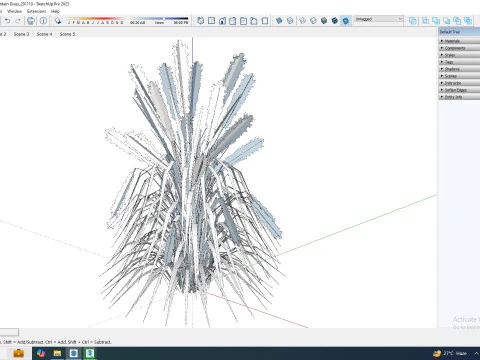Open the green S taskbar app

pyautogui.click(x=90, y=353)
